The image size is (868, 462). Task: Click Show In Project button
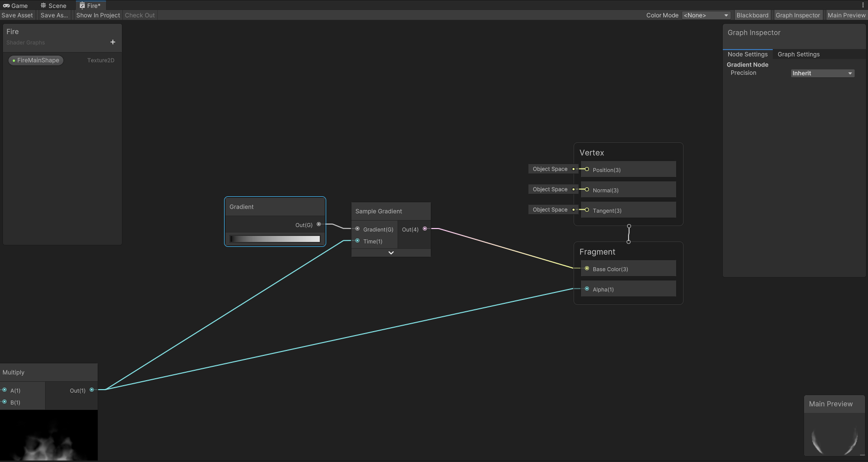(98, 15)
